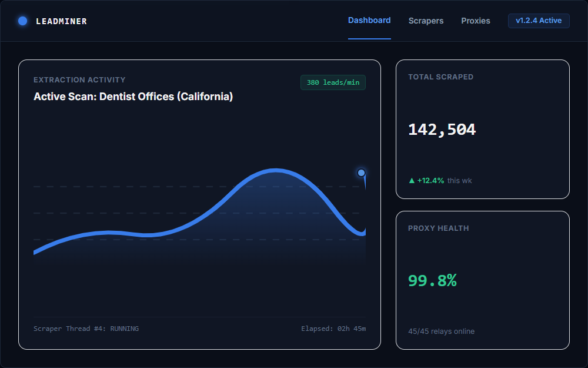This screenshot has width=588, height=368.
Task: Go to the Proxies tab
Action: 476,21
